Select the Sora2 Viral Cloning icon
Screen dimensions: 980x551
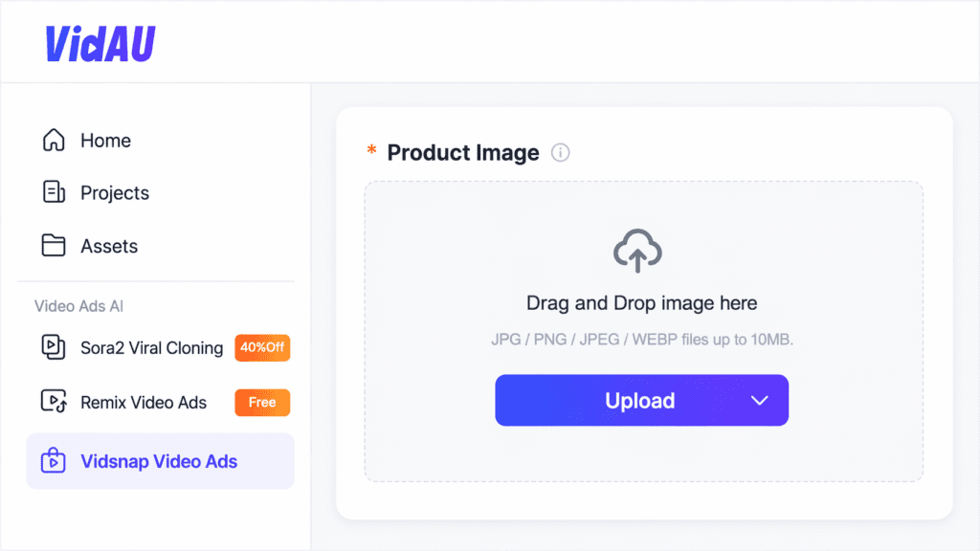(53, 347)
